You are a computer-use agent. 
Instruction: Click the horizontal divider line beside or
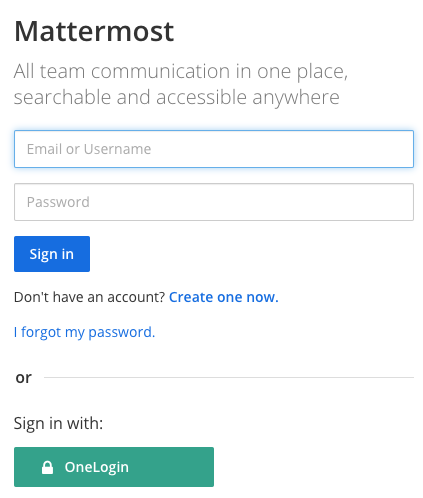[229, 377]
